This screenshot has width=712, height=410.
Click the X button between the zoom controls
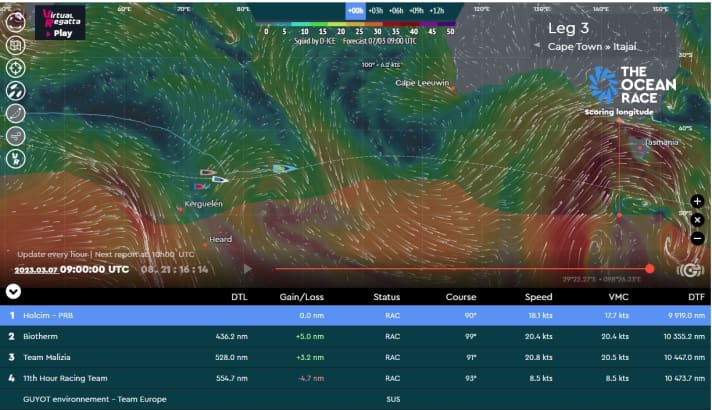coord(697,220)
